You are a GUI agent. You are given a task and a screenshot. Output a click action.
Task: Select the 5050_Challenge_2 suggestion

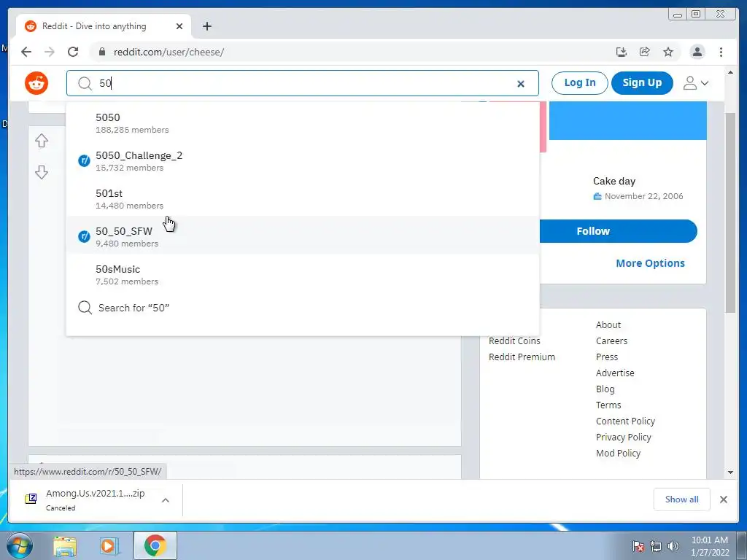pos(303,161)
